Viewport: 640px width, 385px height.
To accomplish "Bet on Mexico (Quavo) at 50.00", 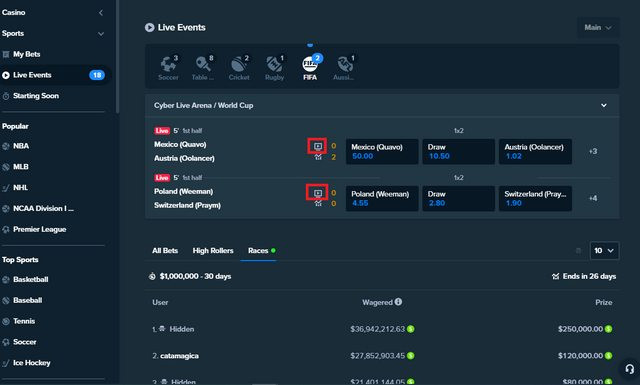I will coord(382,151).
